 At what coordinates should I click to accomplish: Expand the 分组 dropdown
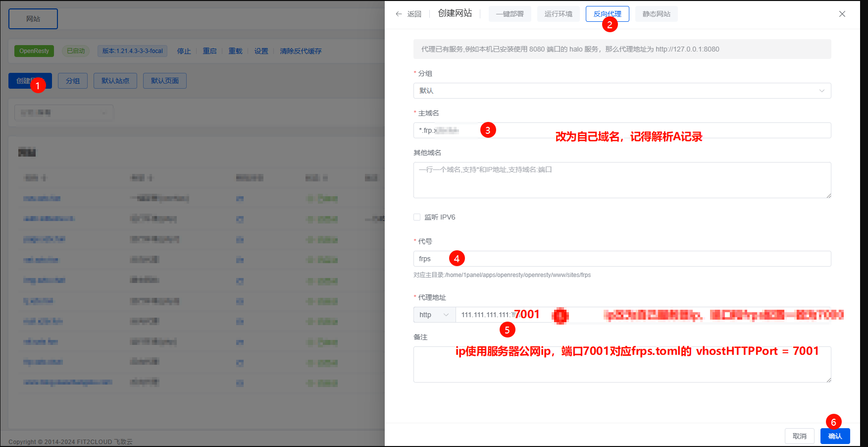(x=622, y=91)
